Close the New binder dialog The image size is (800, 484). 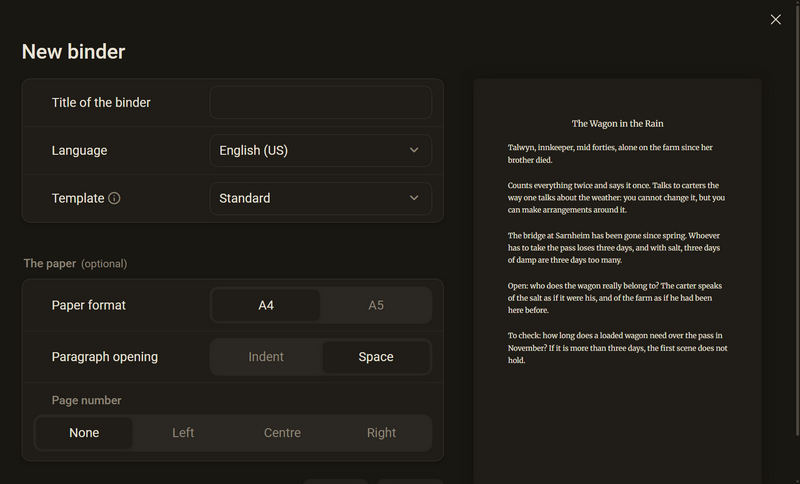[776, 19]
